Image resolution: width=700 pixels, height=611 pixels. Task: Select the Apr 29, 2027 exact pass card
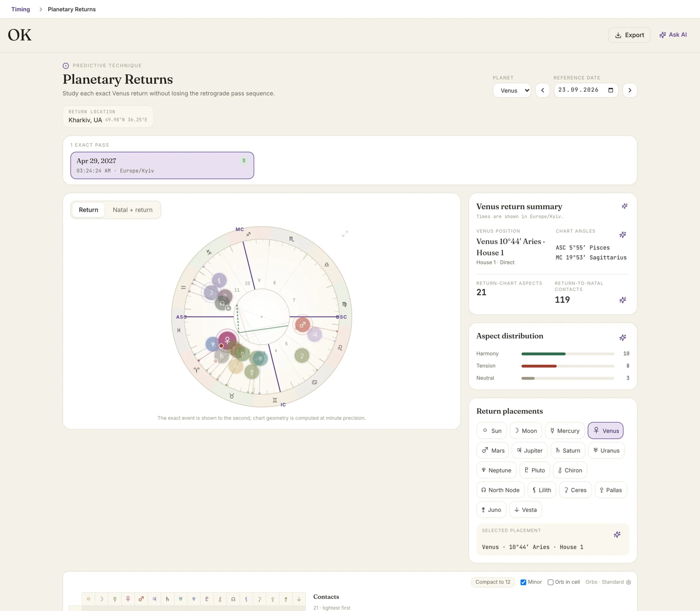point(162,165)
